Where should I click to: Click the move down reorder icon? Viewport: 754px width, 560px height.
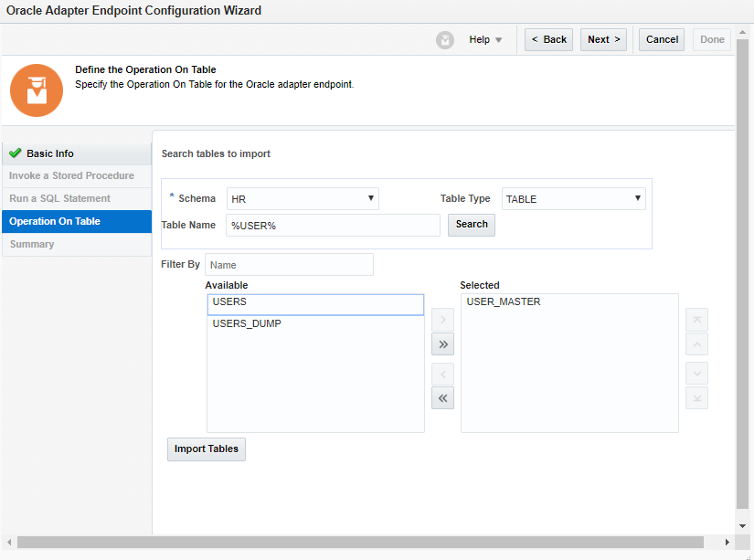click(x=696, y=374)
